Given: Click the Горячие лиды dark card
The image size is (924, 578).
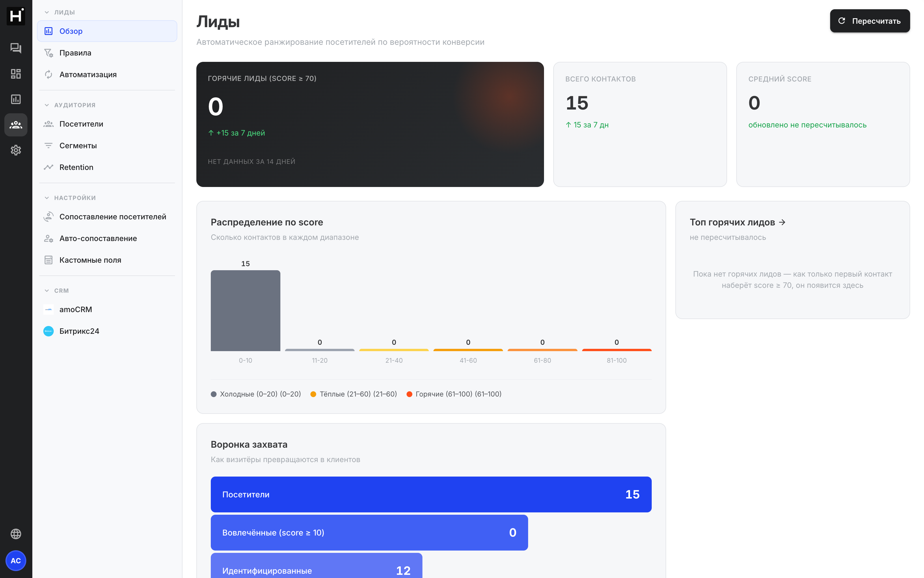Looking at the screenshot, I should tap(370, 124).
